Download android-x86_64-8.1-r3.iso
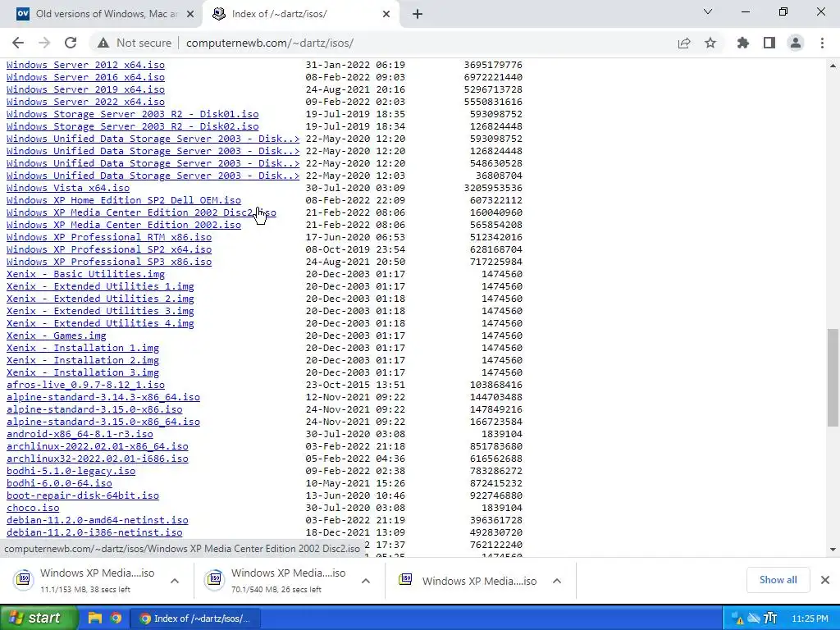840x630 pixels. [x=80, y=435]
